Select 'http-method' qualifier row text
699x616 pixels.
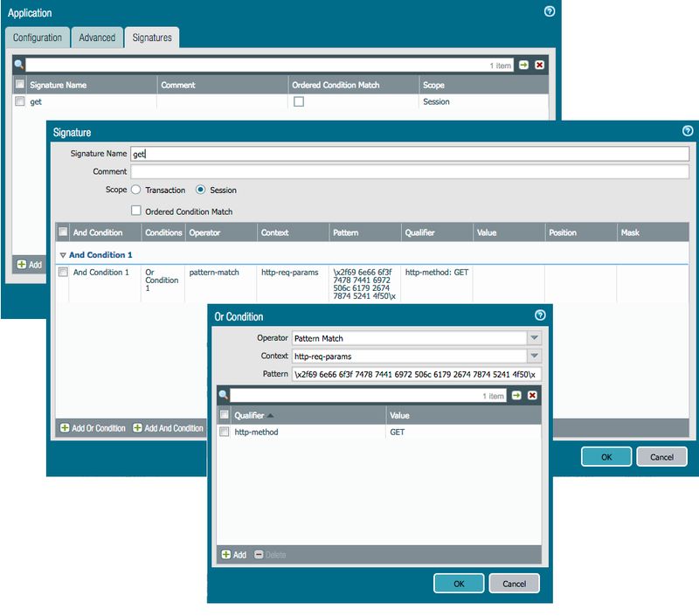click(x=256, y=432)
